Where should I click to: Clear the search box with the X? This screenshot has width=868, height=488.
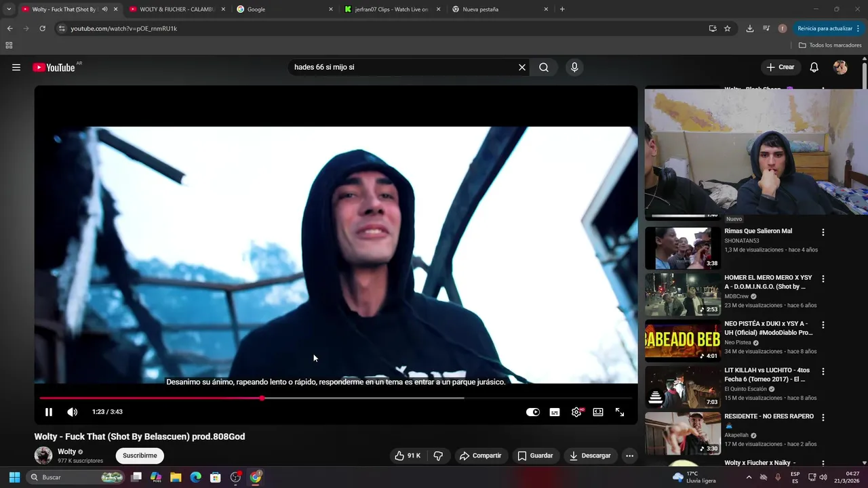pos(522,67)
